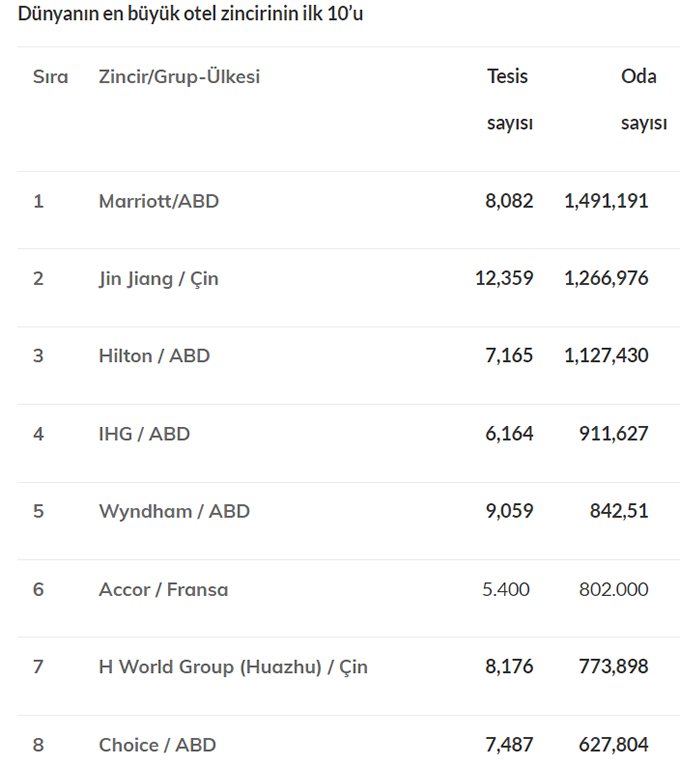Click Jin Jiang's facility count 12,359

tap(504, 278)
